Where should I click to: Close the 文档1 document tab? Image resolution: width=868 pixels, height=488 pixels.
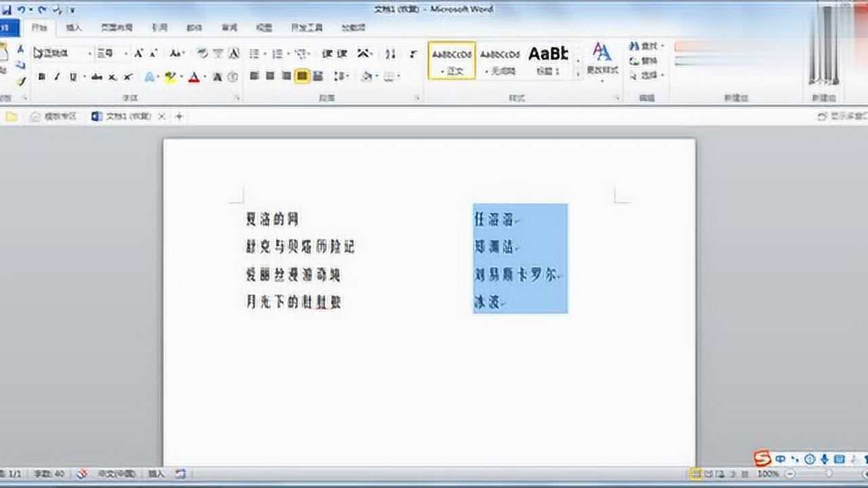tap(161, 117)
